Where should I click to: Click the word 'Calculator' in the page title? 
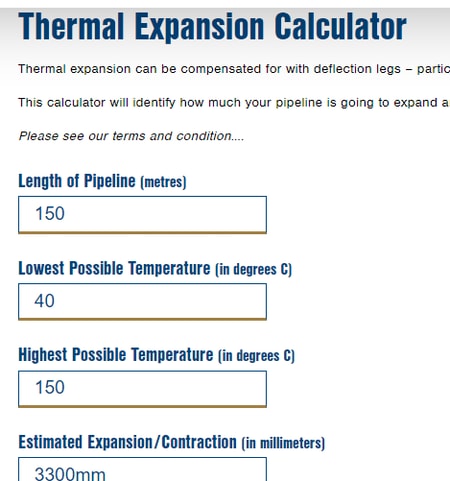pos(340,26)
